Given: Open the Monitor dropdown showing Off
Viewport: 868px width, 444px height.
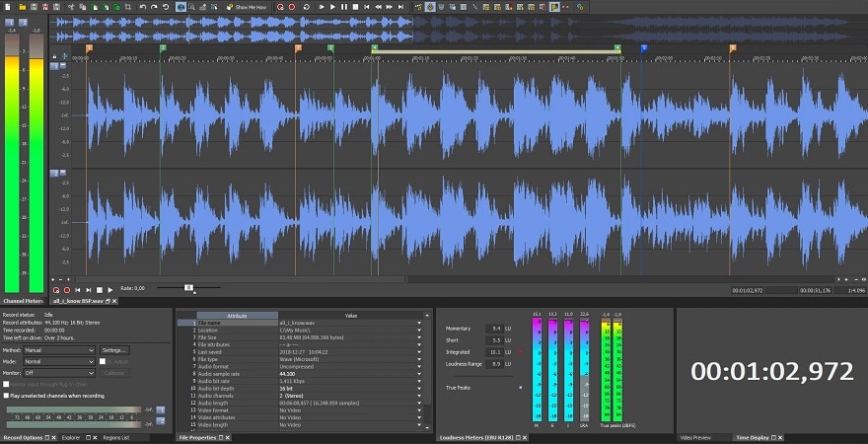Looking at the screenshot, I should click(59, 373).
